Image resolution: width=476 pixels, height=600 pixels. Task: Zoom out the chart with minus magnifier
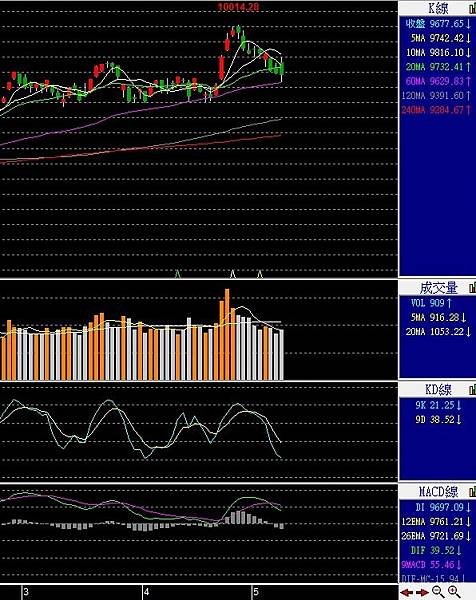coord(438,592)
